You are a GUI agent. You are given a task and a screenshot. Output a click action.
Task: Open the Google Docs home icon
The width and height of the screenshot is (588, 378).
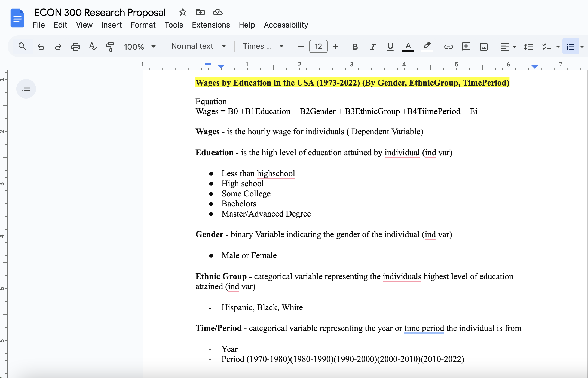coord(17,18)
